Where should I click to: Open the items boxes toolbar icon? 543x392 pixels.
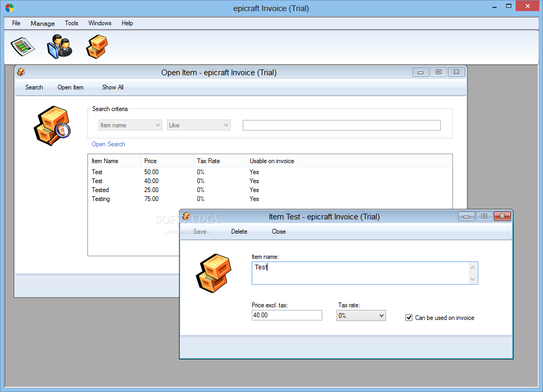tap(97, 46)
